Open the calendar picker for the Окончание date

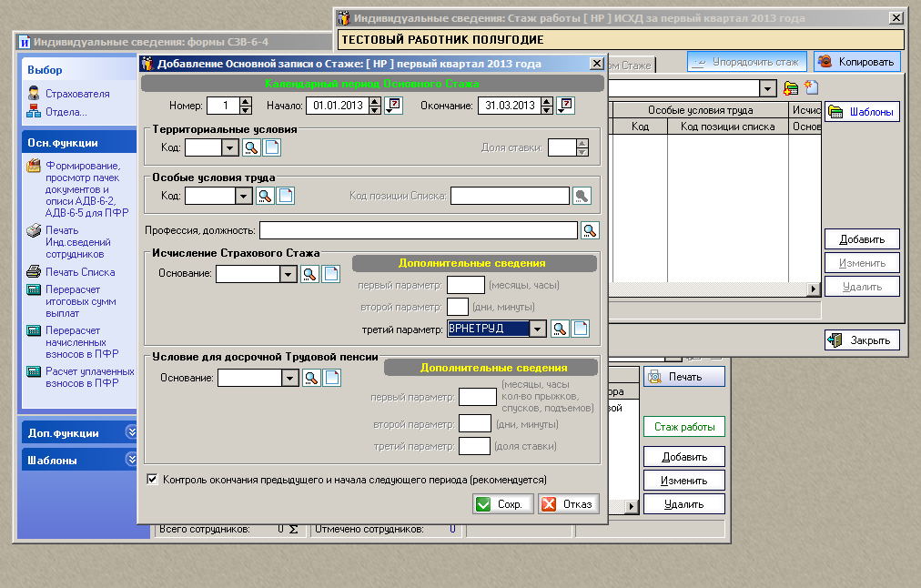point(565,105)
